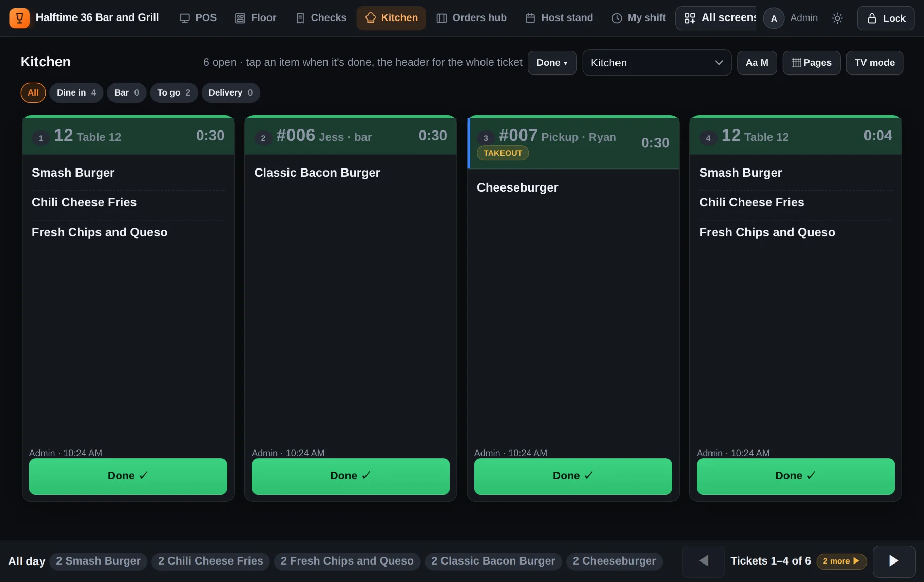Click the TAKEOUT badge on ticket #007
The height and width of the screenshot is (582, 924).
[503, 153]
